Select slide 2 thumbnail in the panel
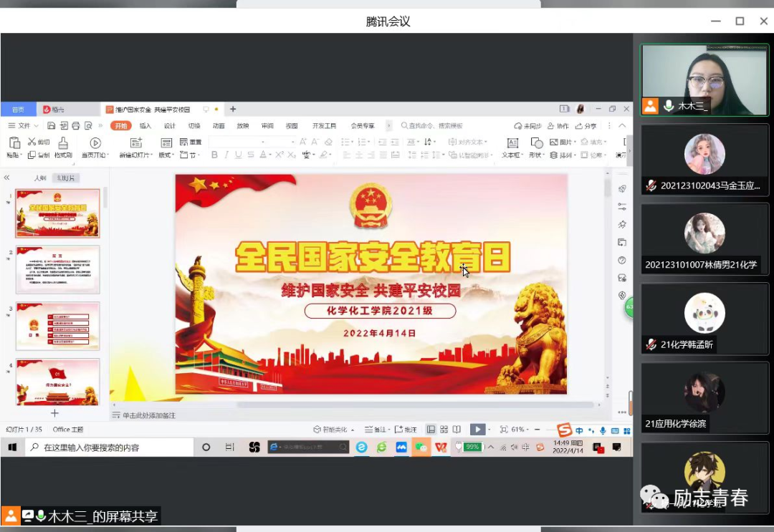 [x=57, y=269]
